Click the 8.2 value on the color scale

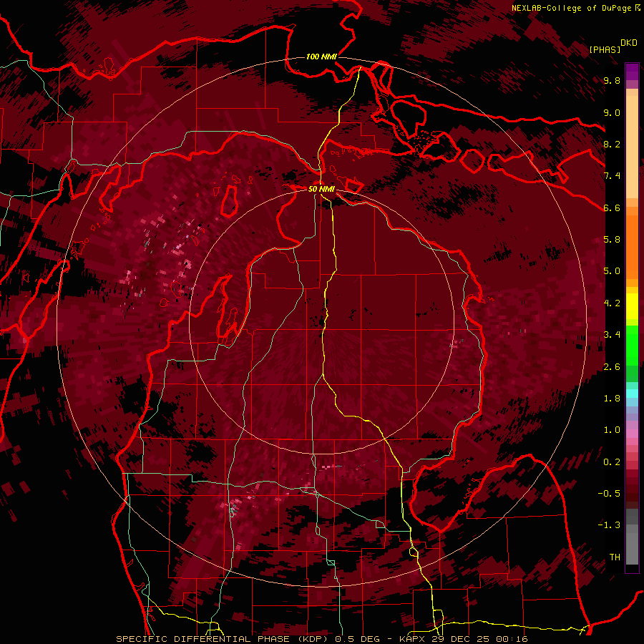(x=612, y=144)
